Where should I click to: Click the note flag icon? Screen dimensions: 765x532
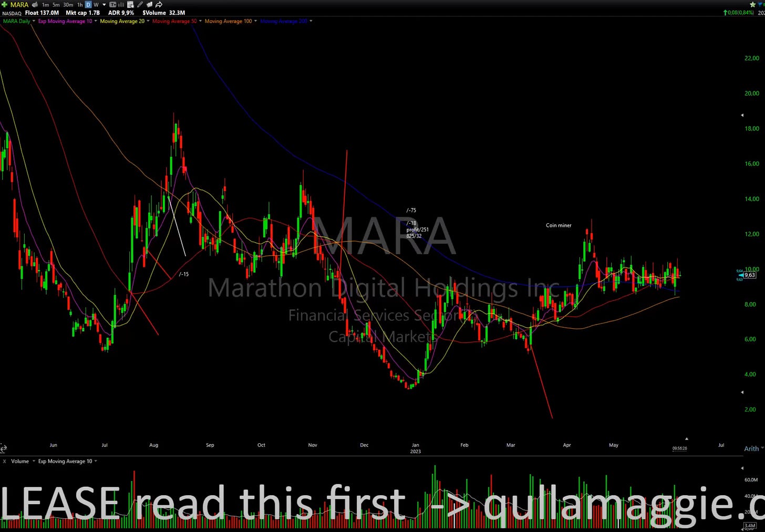click(149, 5)
